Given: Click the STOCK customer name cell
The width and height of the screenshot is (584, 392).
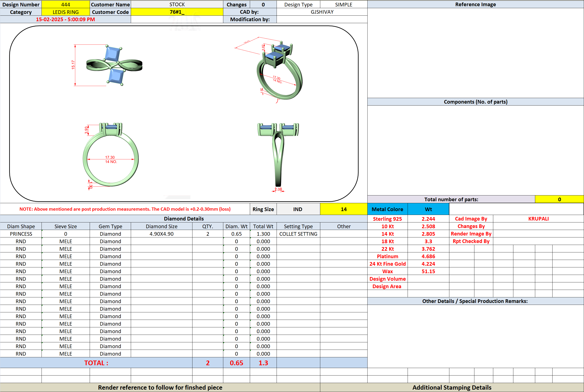Looking at the screenshot, I should 177,4.
